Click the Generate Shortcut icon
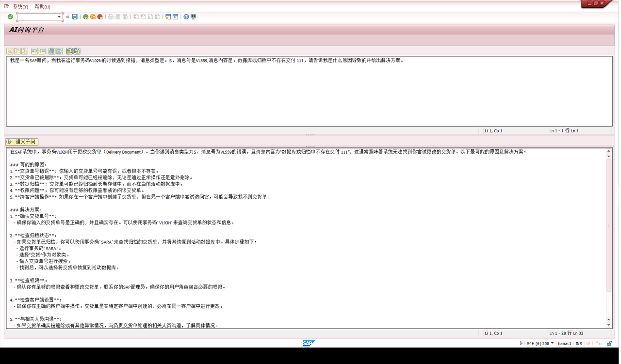Screen dimensions: 621x364 point(175,16)
